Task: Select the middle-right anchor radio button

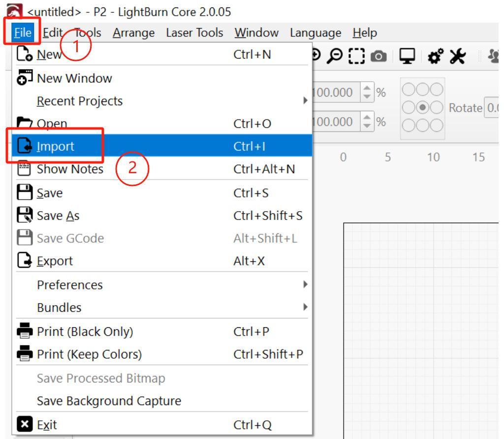Action: tap(437, 107)
